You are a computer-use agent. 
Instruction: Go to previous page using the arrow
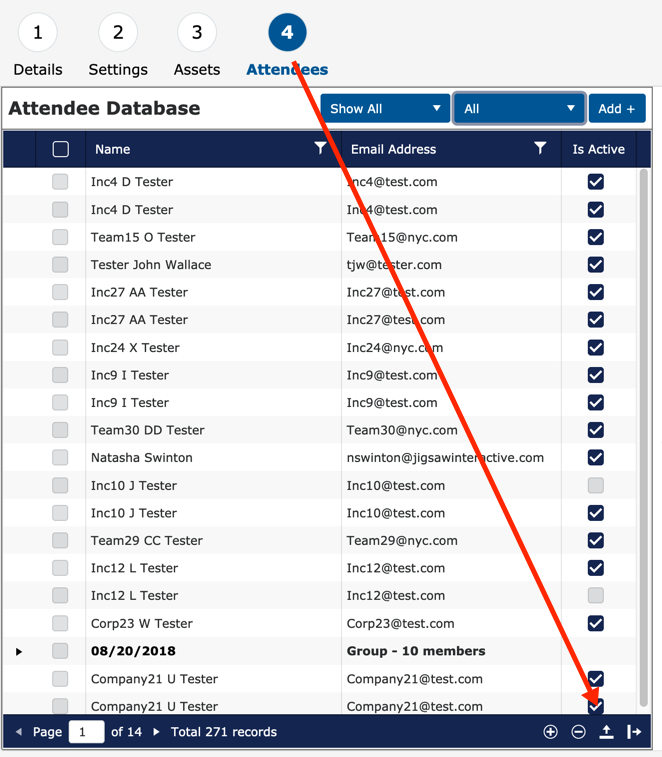coord(18,732)
